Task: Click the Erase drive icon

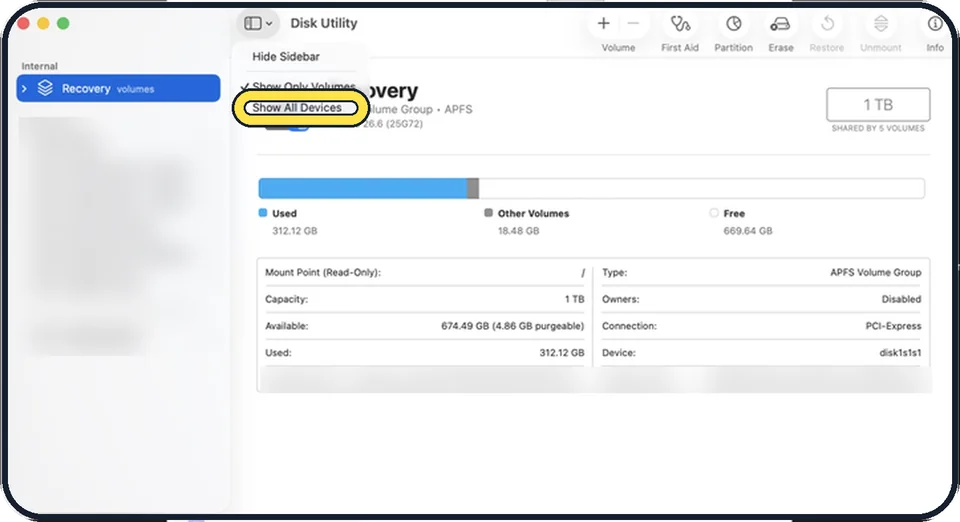Action: [x=780, y=24]
